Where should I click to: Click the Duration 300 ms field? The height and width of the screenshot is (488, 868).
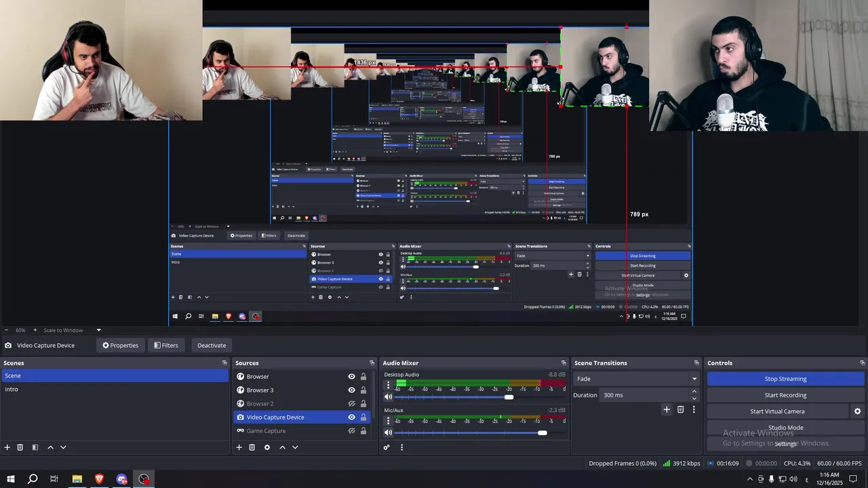[x=644, y=395]
